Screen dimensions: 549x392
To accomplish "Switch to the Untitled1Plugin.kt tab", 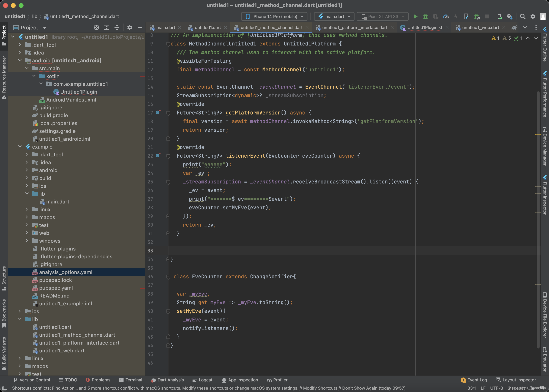I will [x=424, y=27].
